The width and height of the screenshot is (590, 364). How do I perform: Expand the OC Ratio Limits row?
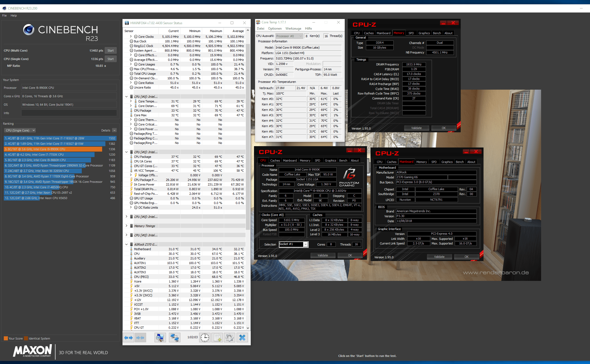(x=131, y=207)
